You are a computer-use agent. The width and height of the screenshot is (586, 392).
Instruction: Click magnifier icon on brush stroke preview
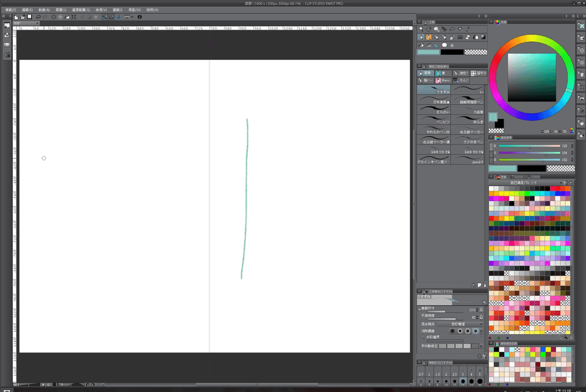pos(485,302)
